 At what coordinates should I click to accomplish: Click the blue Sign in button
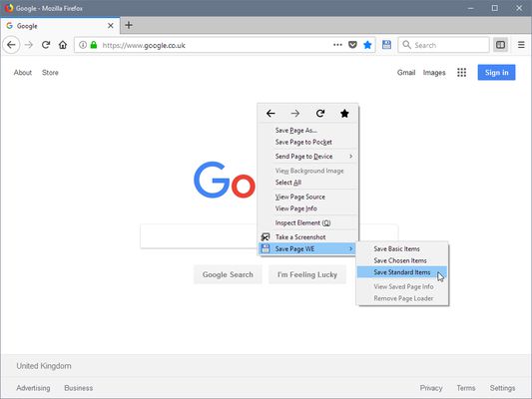(x=496, y=72)
